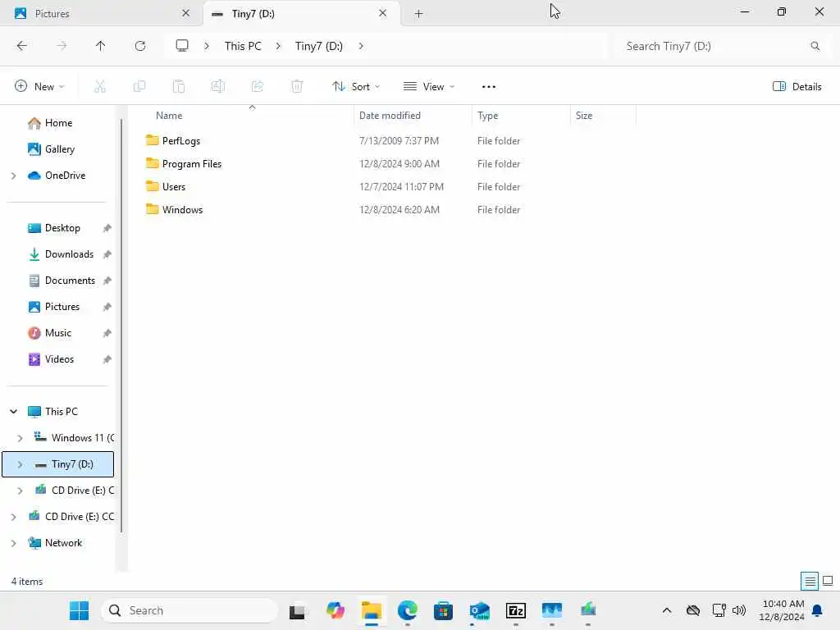This screenshot has height=630, width=840.
Task: Click the navigation pane scrollbar
Action: point(121,326)
